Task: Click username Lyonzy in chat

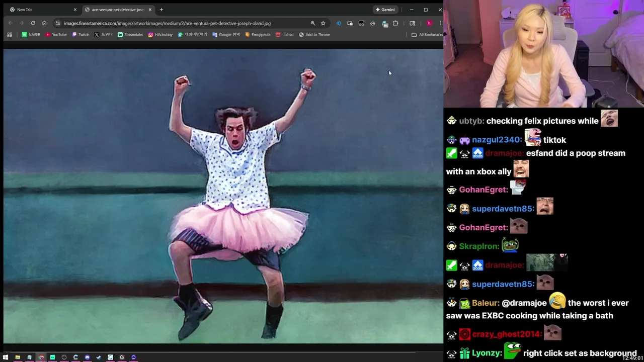Action: tap(487, 353)
